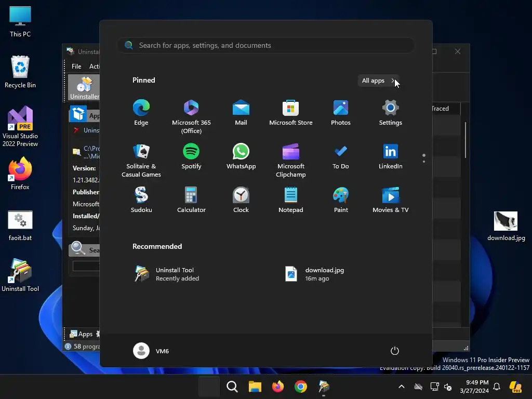Viewport: 532px width, 399px height.
Task: Click the taskbar Search icon
Action: (232, 387)
